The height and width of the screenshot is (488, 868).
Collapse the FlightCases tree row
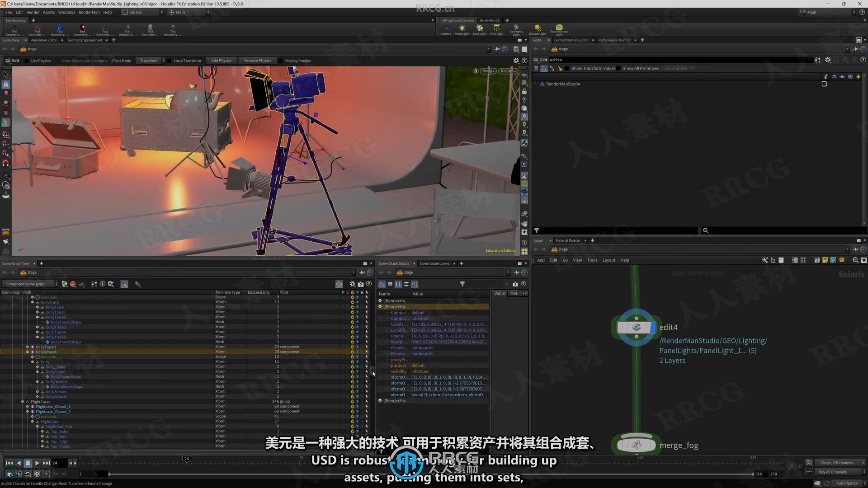tap(23, 402)
